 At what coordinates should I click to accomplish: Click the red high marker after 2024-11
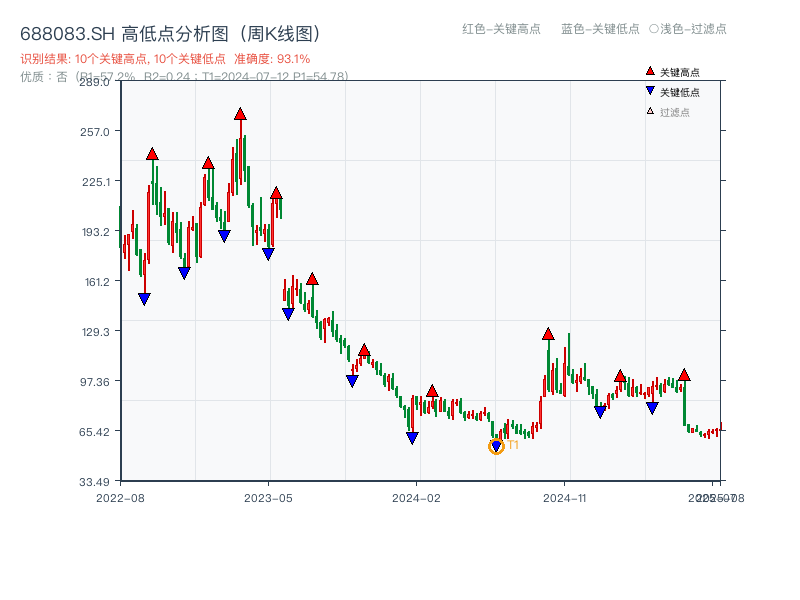click(x=620, y=378)
